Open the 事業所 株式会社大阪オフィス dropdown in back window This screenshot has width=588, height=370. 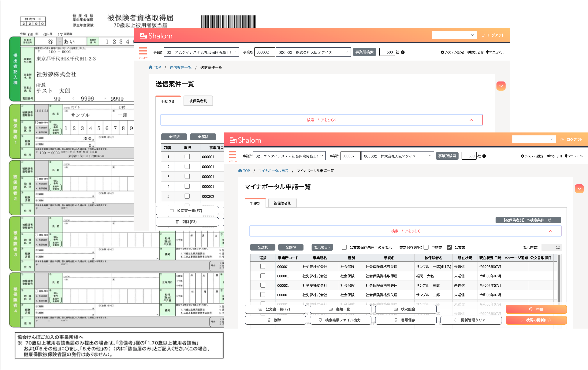[313, 52]
